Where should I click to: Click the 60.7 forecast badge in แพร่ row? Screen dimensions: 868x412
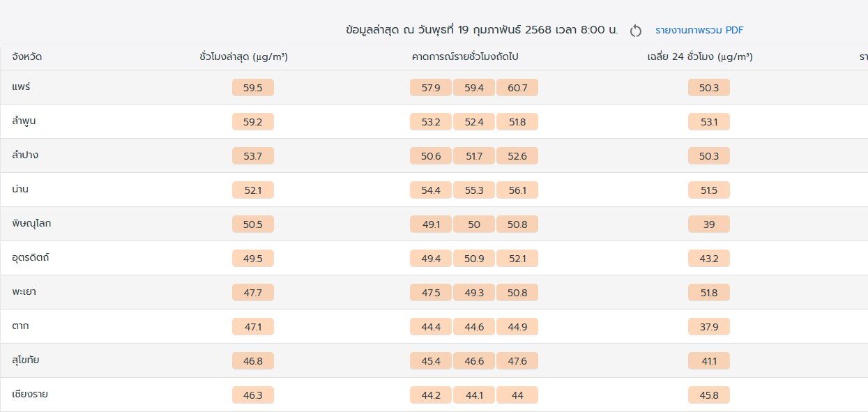517,88
